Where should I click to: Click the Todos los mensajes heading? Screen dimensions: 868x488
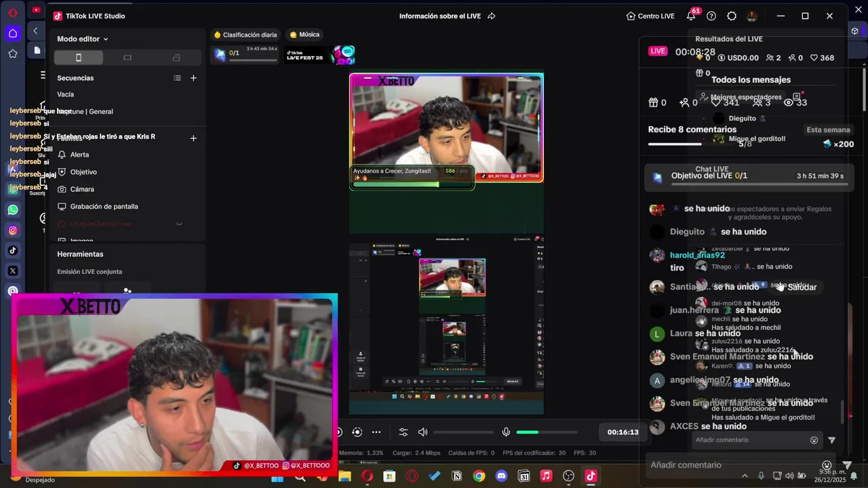(751, 79)
